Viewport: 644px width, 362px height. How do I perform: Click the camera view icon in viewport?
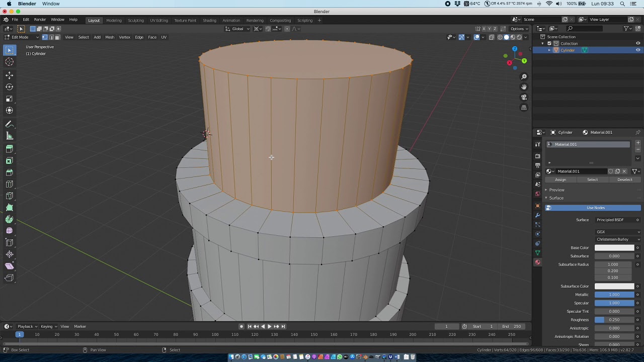tap(524, 97)
